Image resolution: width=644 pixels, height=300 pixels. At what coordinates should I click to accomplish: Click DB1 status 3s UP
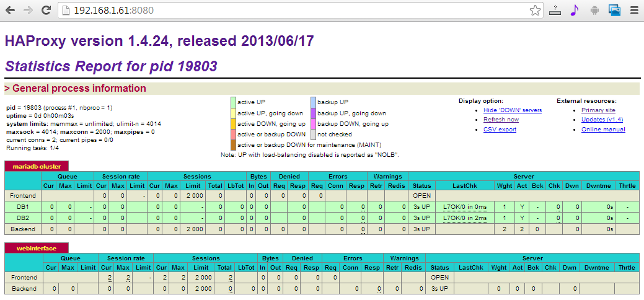(x=422, y=207)
